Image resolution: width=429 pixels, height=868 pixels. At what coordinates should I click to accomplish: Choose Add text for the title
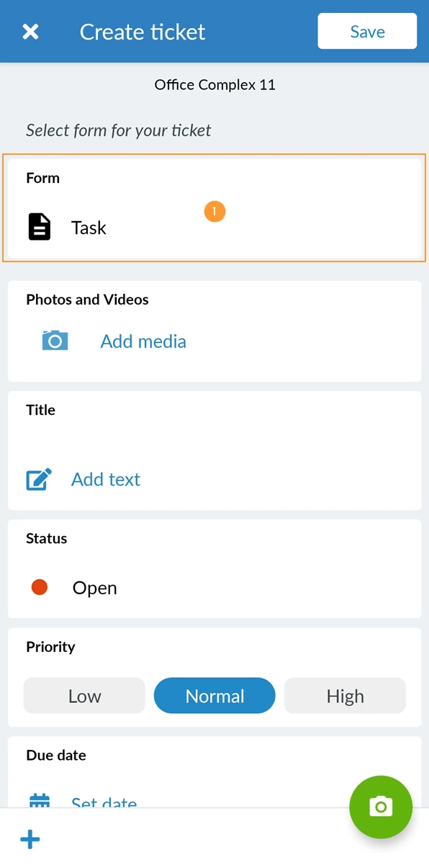pyautogui.click(x=106, y=479)
